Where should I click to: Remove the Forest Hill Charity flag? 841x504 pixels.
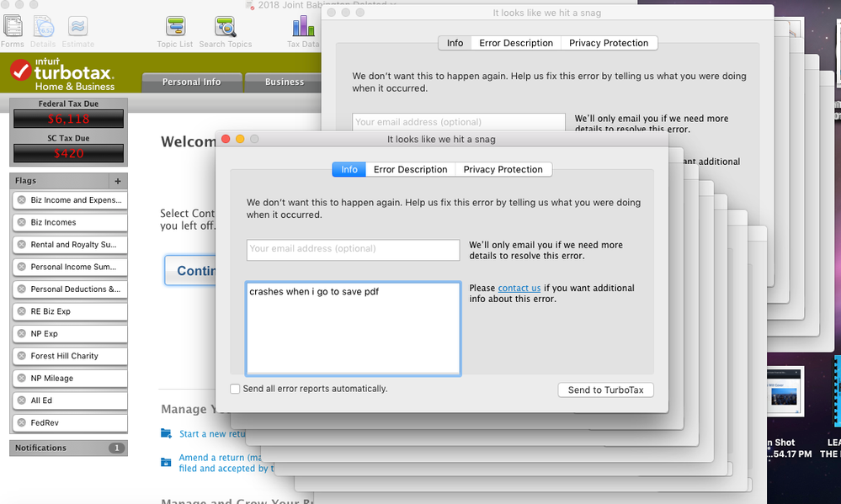pyautogui.click(x=21, y=355)
